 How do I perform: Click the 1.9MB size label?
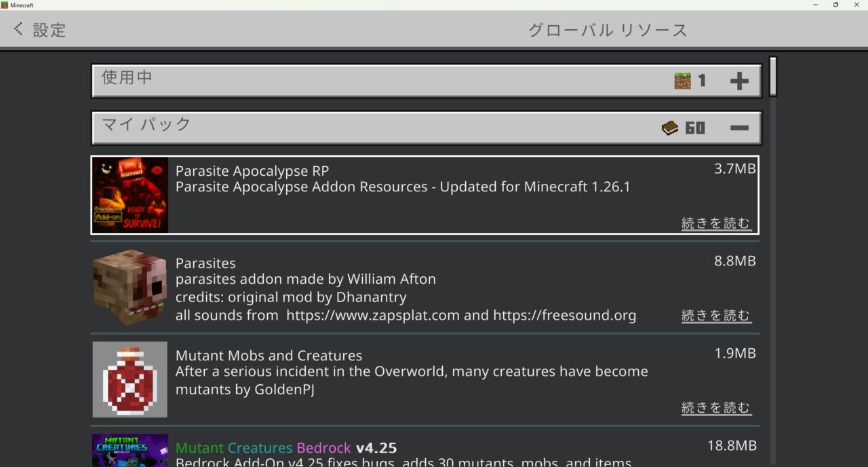pyautogui.click(x=735, y=354)
